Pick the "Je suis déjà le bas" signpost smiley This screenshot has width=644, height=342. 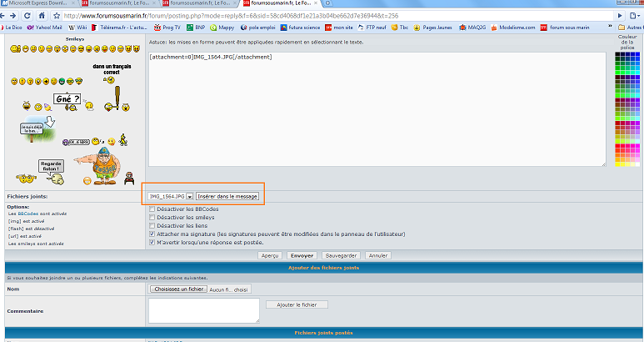pos(32,129)
